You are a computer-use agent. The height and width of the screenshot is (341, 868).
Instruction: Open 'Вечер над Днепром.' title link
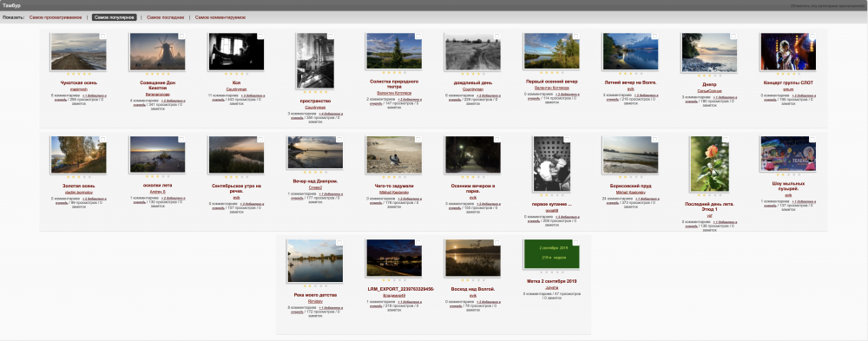pyautogui.click(x=315, y=181)
